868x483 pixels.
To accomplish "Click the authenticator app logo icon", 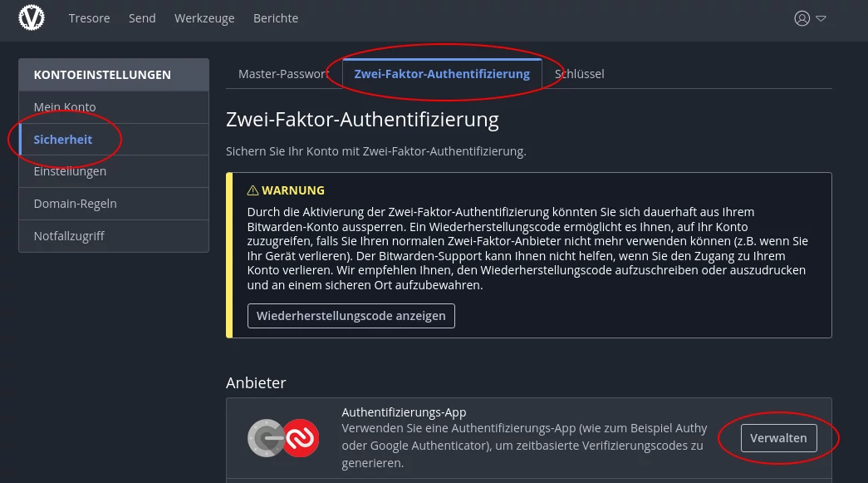I will pyautogui.click(x=283, y=437).
